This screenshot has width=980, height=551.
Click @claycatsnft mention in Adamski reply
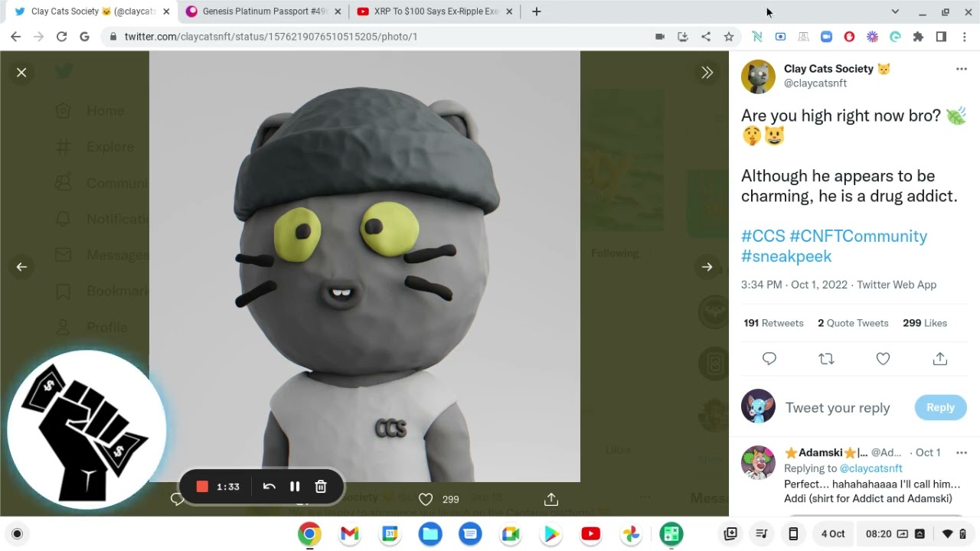(x=871, y=468)
